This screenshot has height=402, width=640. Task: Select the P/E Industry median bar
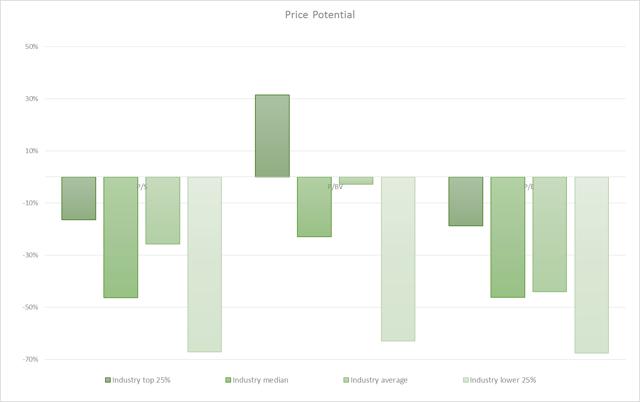click(x=507, y=237)
